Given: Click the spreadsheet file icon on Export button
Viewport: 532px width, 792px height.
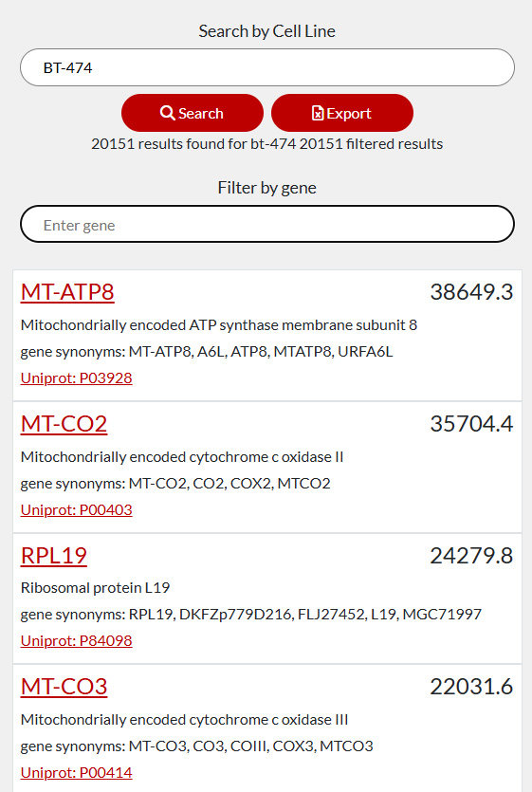Looking at the screenshot, I should [x=318, y=113].
